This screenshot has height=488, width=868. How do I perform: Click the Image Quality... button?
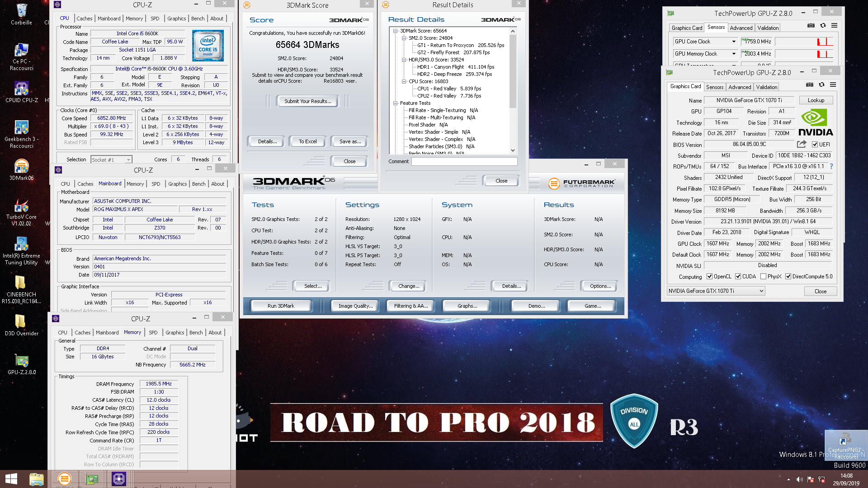(x=356, y=306)
